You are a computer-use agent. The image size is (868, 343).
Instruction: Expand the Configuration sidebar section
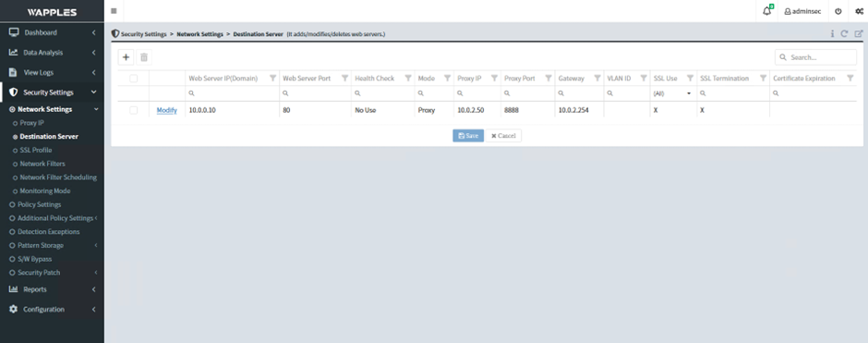(x=52, y=309)
